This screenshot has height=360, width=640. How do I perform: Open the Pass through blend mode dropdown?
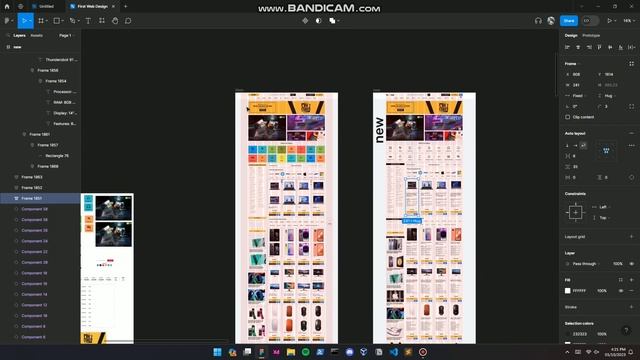pos(584,264)
